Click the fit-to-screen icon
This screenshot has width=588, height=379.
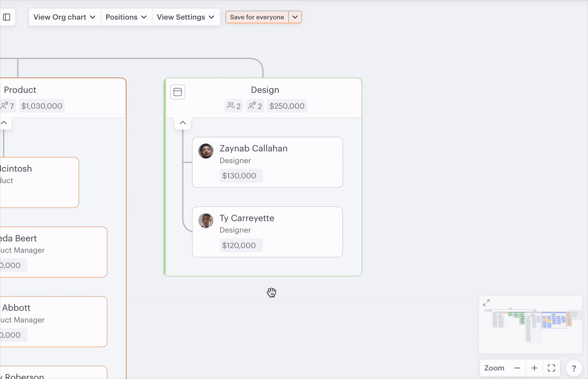pos(552,368)
